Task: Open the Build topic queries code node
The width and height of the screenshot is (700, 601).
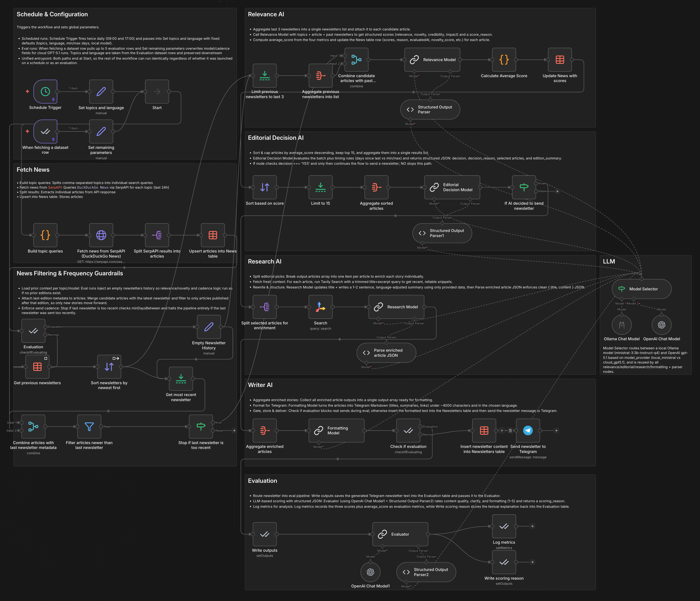Action: 45,235
